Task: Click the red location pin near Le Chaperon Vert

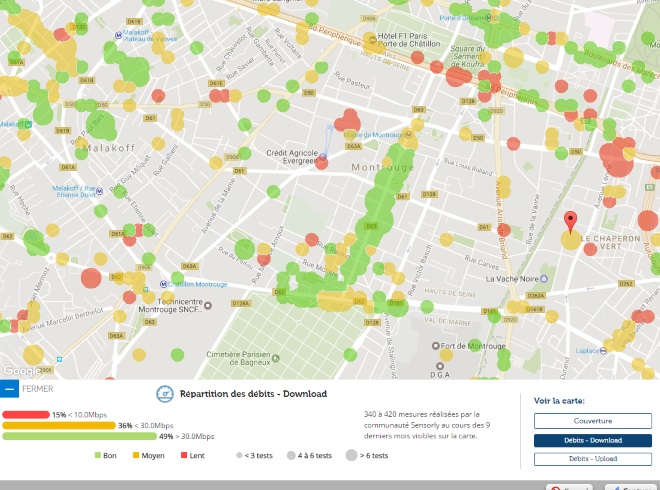Action: pos(570,221)
